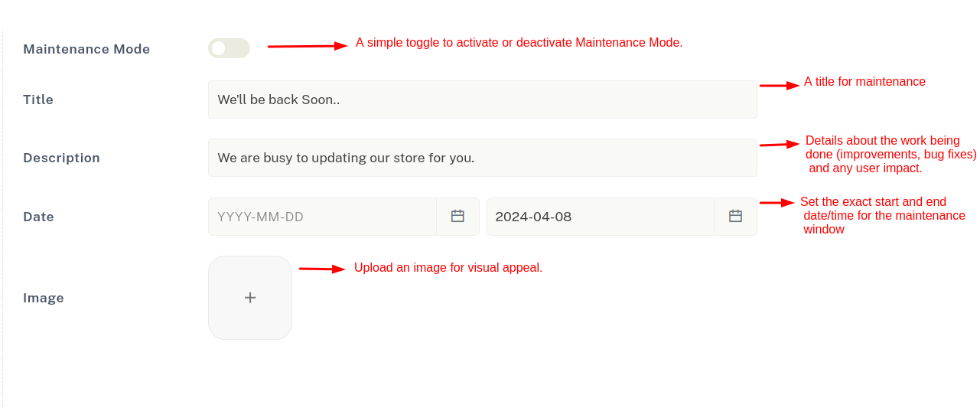The width and height of the screenshot is (980, 408).
Task: Click the red arrow next to the toggle
Action: pyautogui.click(x=308, y=46)
